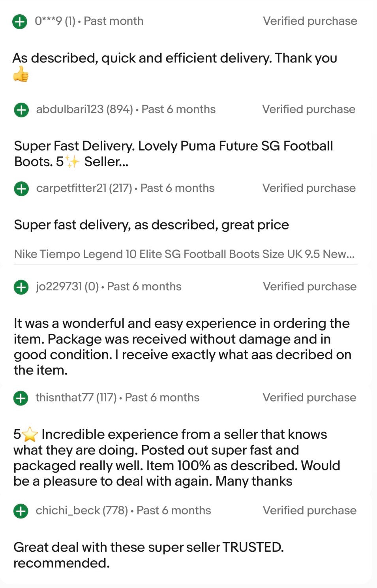377x588 pixels.
Task: Open the Nike Tiempo Legend 10 Elite listing
Action: click(184, 254)
